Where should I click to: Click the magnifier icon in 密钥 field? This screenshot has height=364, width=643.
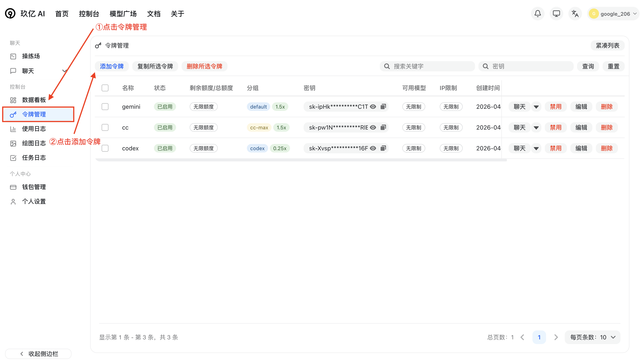tap(485, 66)
